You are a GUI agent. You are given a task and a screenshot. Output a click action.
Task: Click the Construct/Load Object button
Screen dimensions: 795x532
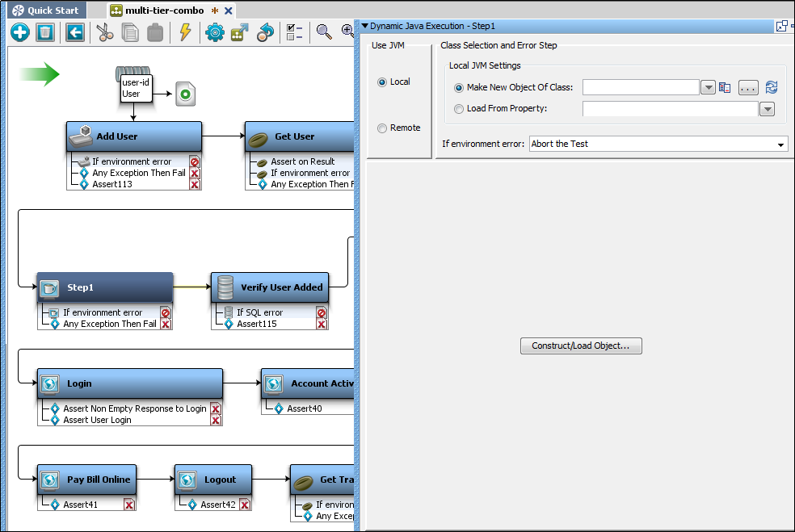pos(581,346)
